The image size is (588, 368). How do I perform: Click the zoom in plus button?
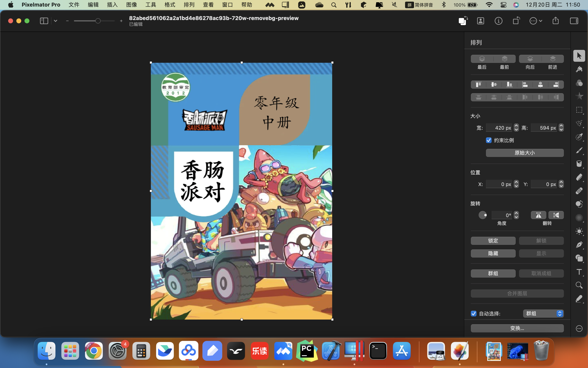(121, 21)
